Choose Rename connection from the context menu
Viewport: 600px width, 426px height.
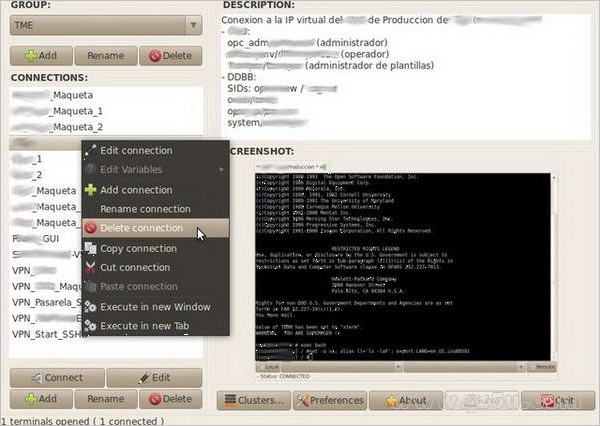pos(144,209)
